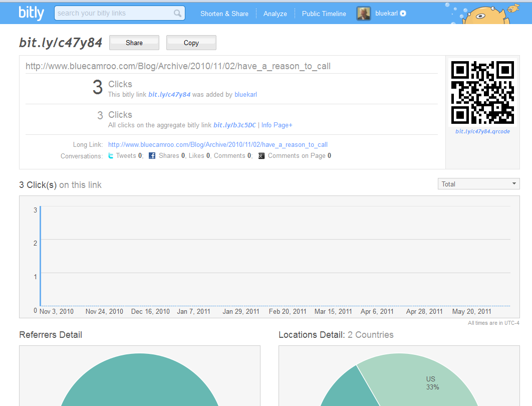This screenshot has height=406, width=532.
Task: Click the '3 Click(s) on this link' heading
Action: 61,184
